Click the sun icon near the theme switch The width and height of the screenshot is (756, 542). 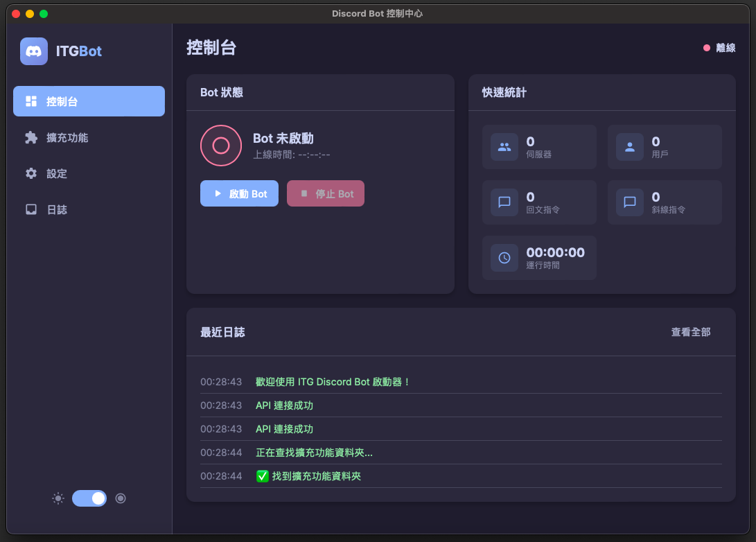point(58,498)
